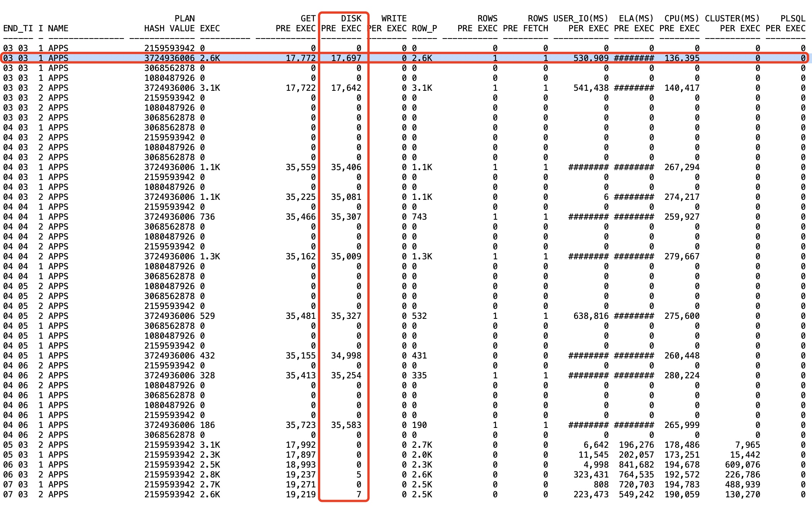
Task: Select the user IO value 530,909
Action: pos(591,58)
